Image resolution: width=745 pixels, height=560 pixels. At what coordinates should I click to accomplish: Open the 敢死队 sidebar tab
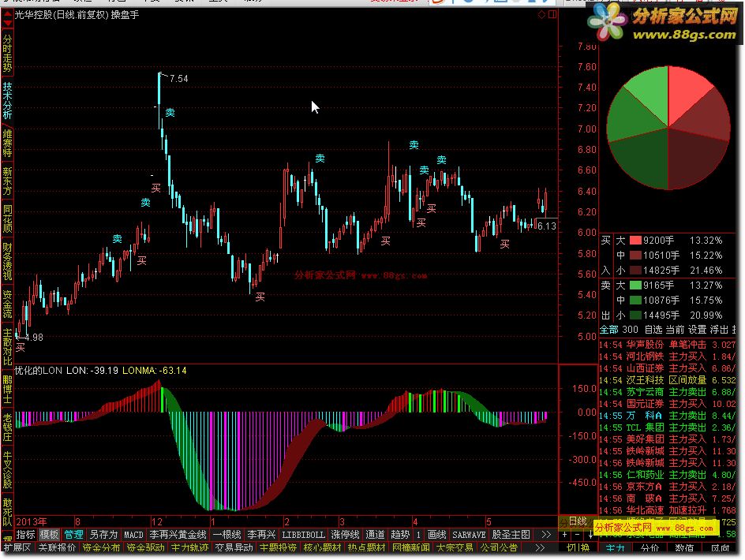pyautogui.click(x=7, y=513)
